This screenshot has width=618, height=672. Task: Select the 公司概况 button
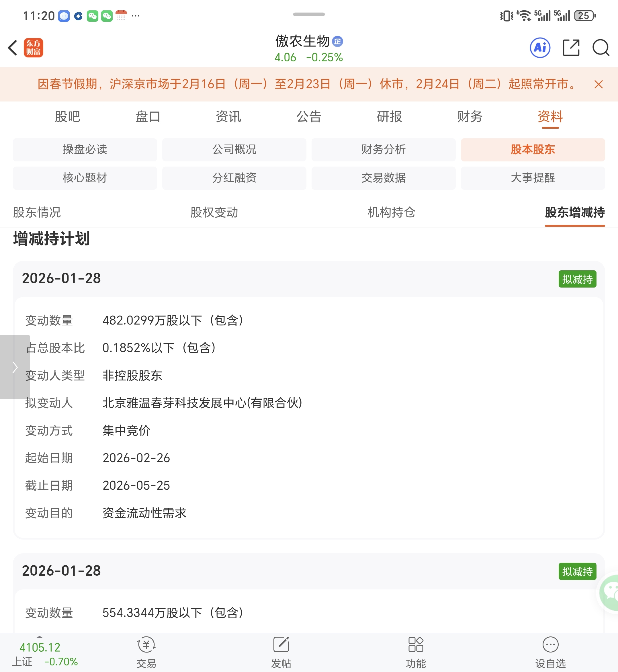[234, 150]
